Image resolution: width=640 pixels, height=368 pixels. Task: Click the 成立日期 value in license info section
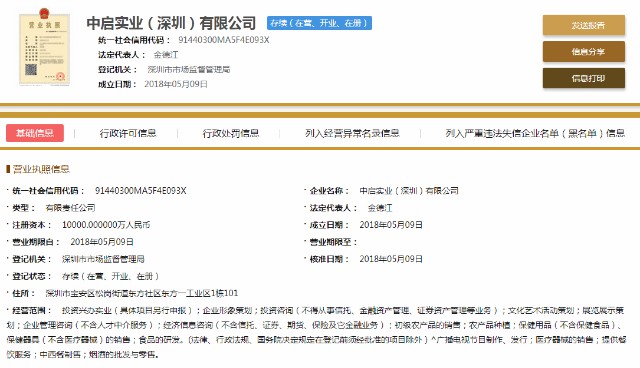click(x=391, y=225)
